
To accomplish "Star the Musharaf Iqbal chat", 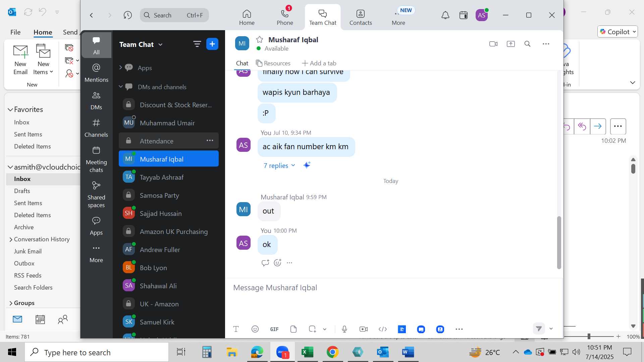I will click(x=260, y=40).
